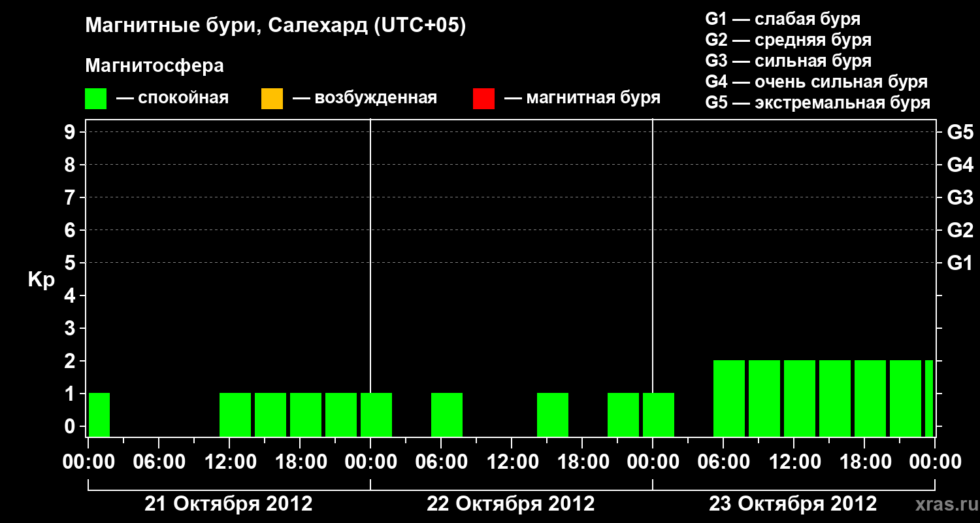Click the G1 label on right axis

point(960,263)
